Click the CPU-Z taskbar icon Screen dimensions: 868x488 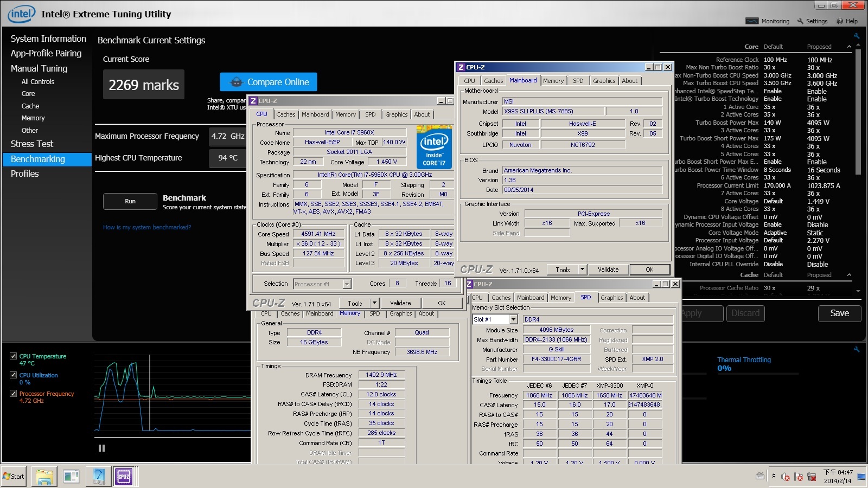pos(124,477)
